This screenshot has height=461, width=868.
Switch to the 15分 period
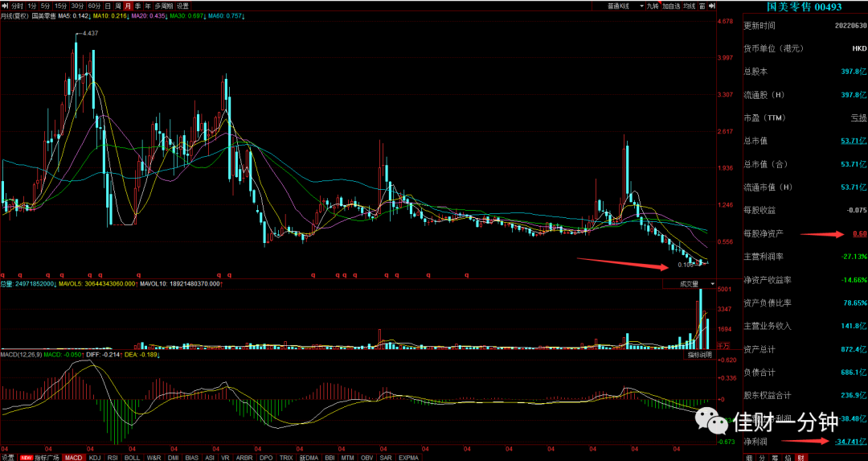pos(61,6)
